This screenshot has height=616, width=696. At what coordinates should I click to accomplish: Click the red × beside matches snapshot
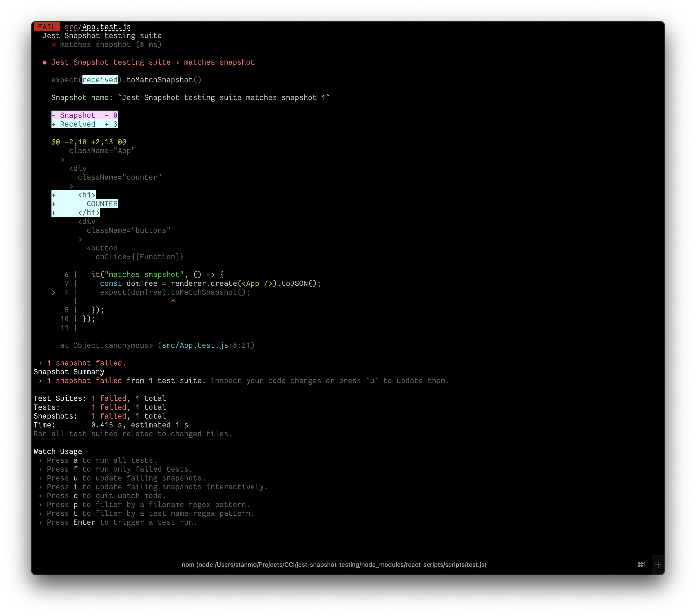(54, 44)
